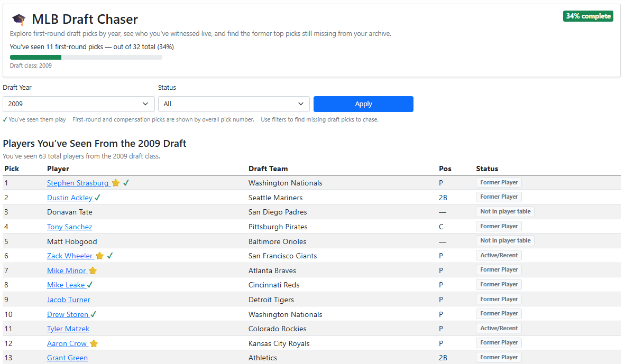
Task: Click the star icon beside Stephen Strasburg
Action: pyautogui.click(x=116, y=183)
